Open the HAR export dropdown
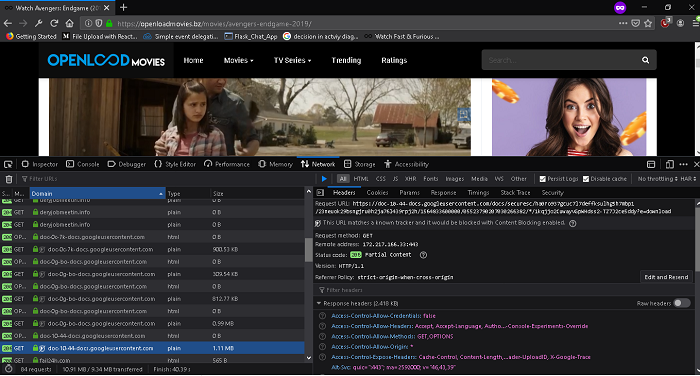This screenshot has height=376, width=700. 688,179
